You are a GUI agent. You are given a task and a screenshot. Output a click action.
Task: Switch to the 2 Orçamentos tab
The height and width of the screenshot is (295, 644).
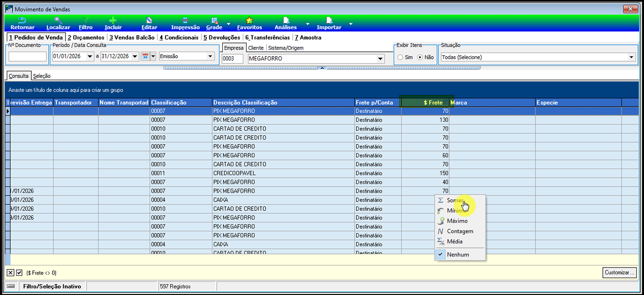click(x=86, y=38)
